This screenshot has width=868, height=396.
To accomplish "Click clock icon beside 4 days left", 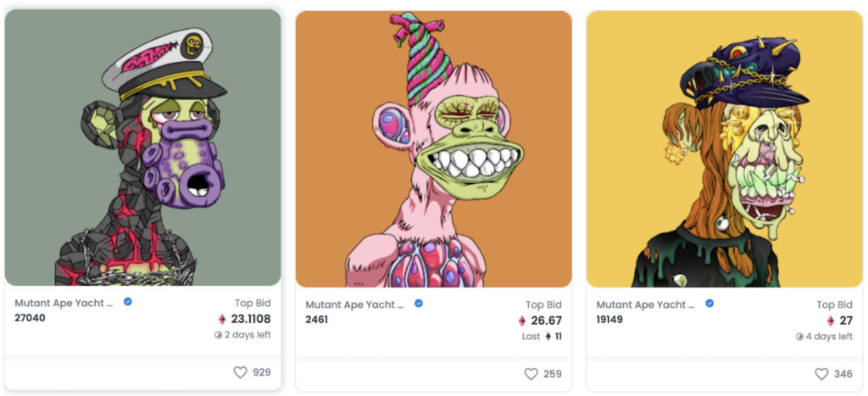I will tap(799, 336).
